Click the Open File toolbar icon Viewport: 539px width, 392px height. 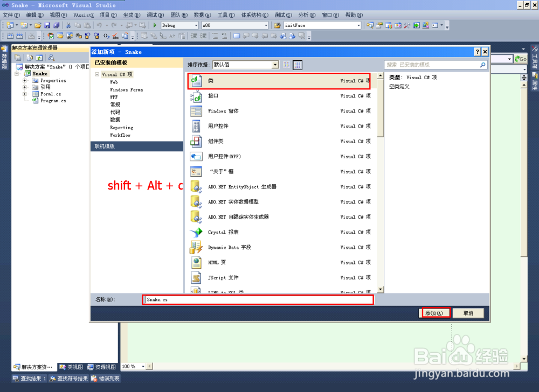click(38, 25)
